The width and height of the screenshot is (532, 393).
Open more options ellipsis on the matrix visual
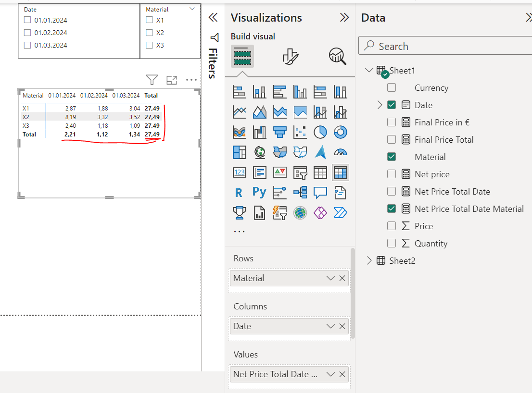click(191, 80)
